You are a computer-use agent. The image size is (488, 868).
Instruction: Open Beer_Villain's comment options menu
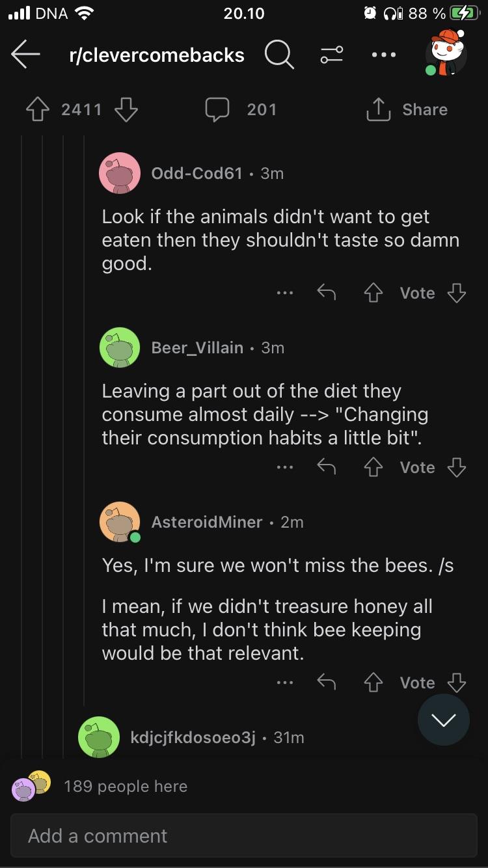(x=285, y=467)
